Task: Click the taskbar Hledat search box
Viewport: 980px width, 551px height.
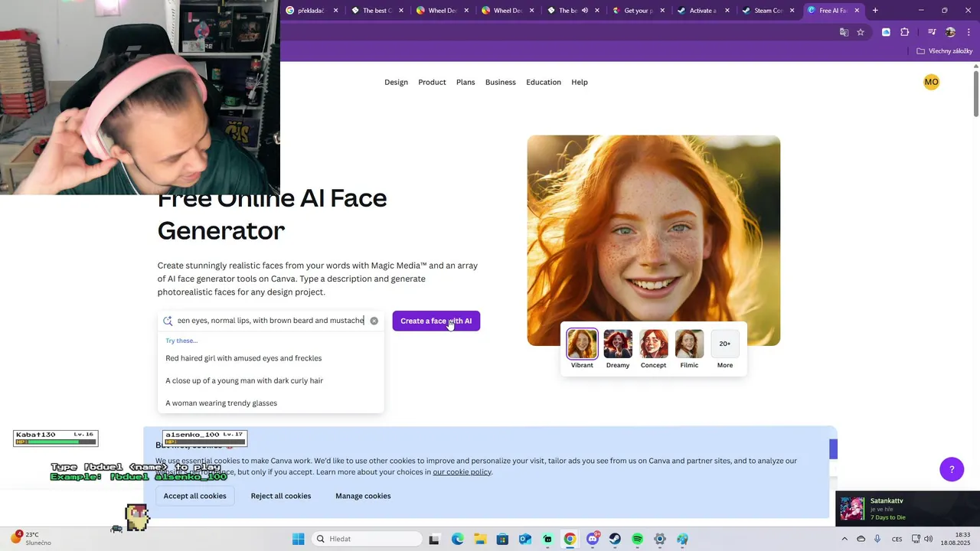Action: tap(368, 539)
